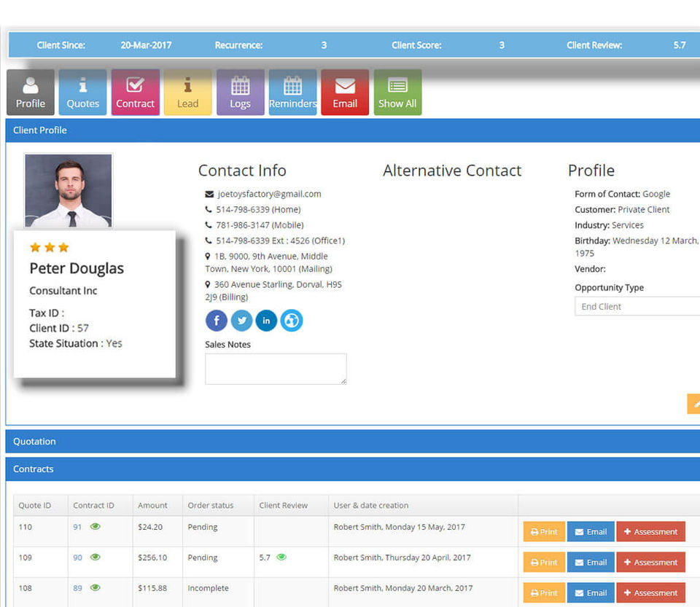700x607 pixels.
Task: Click the Peter Douglas name heading
Action: (x=77, y=268)
